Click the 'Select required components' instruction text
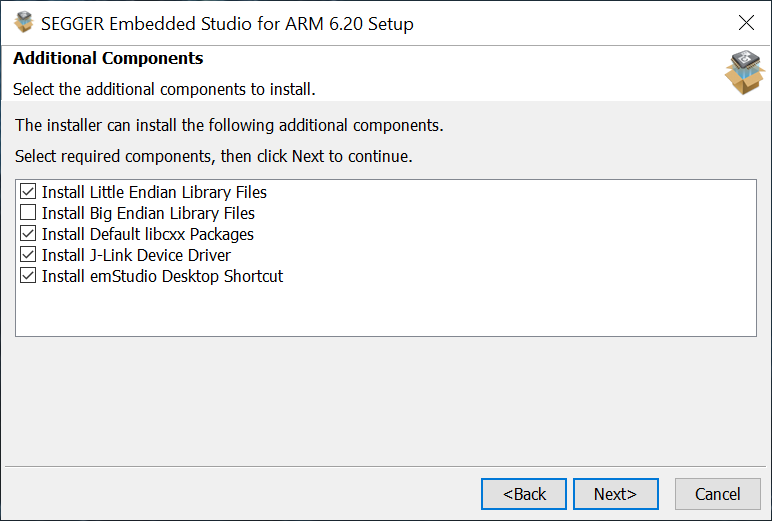This screenshot has height=521, width=772. click(x=214, y=157)
